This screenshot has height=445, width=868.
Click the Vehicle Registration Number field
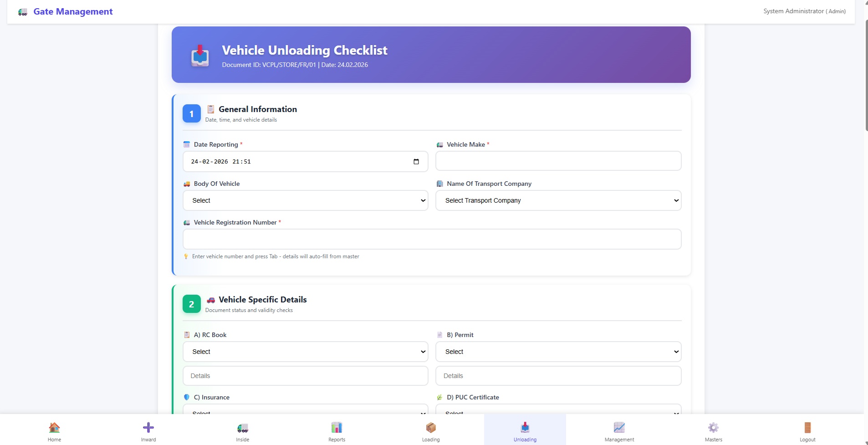[x=432, y=239]
